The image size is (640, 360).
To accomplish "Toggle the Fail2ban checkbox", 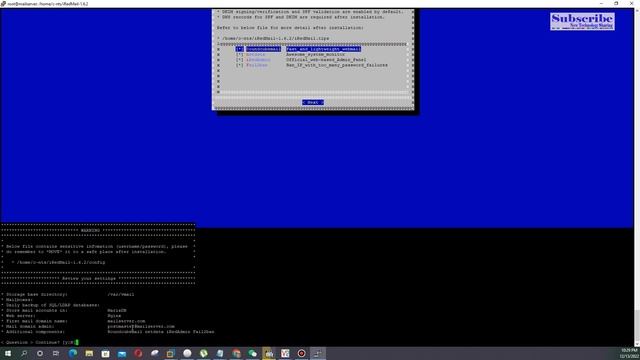I will pos(240,65).
